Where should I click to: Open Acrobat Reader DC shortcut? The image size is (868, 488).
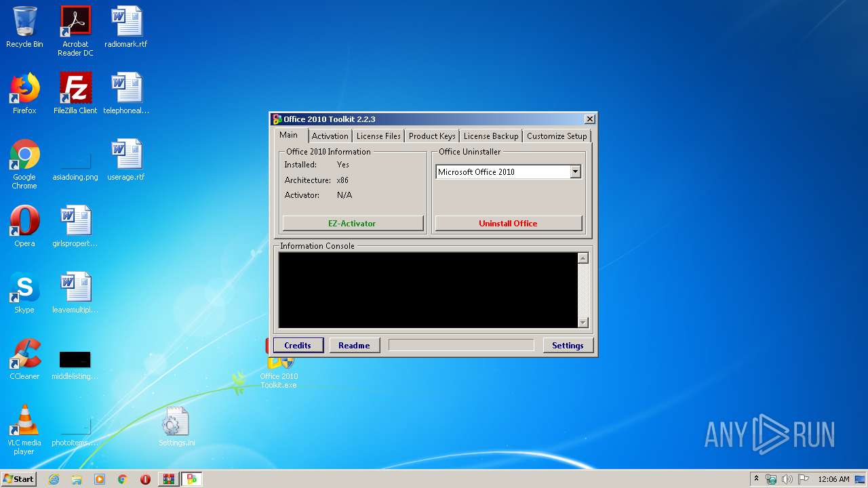pos(75,30)
